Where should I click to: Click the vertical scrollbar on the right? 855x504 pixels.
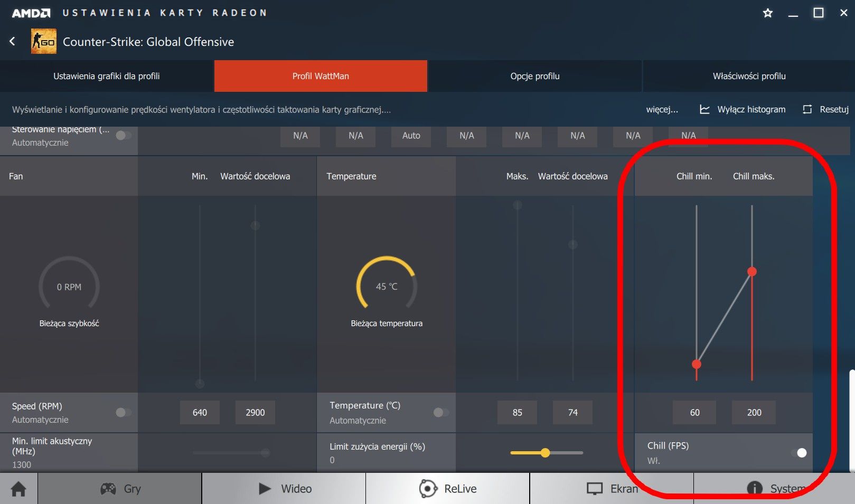click(x=852, y=420)
